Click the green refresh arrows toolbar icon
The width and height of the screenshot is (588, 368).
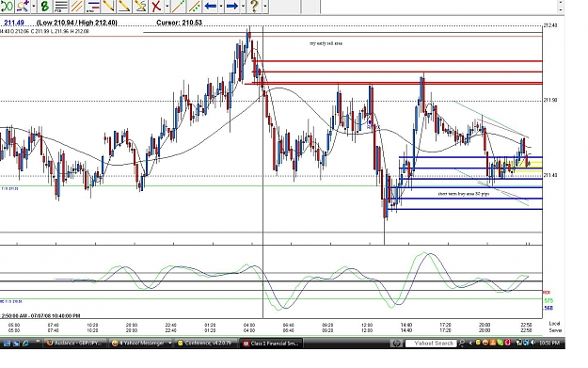click(x=7, y=6)
